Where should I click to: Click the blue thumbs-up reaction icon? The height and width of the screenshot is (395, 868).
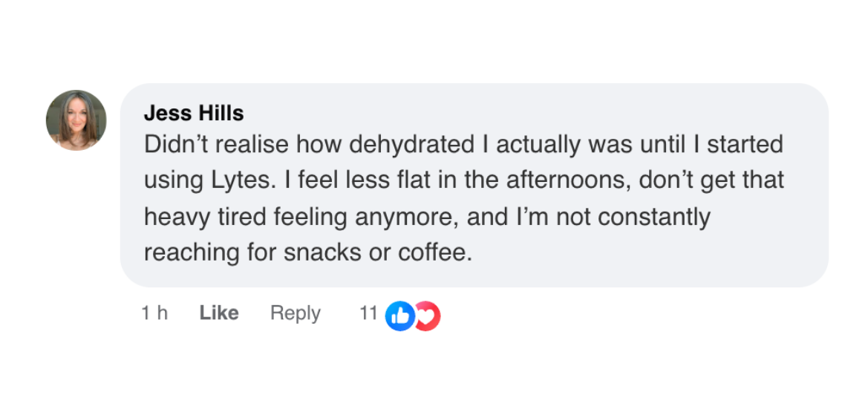pos(400,316)
